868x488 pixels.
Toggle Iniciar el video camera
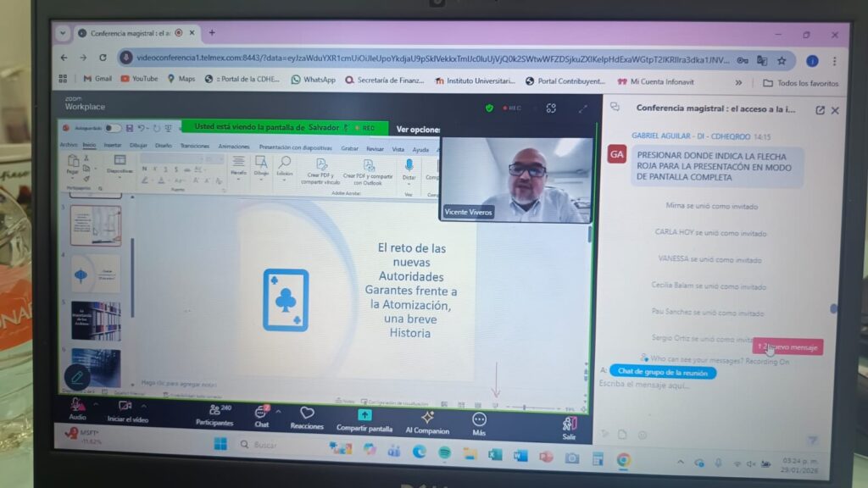(x=125, y=407)
